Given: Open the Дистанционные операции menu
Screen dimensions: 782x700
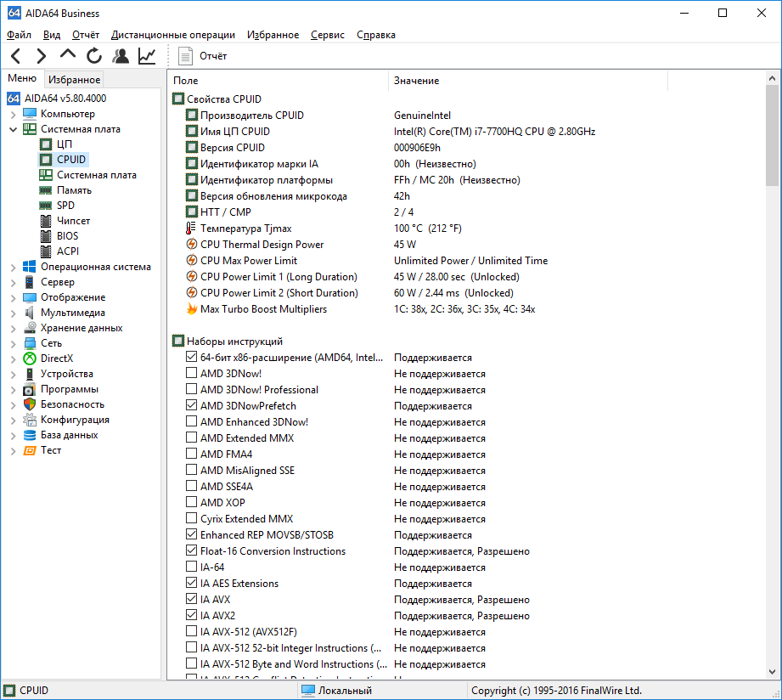Looking at the screenshot, I should 173,35.
